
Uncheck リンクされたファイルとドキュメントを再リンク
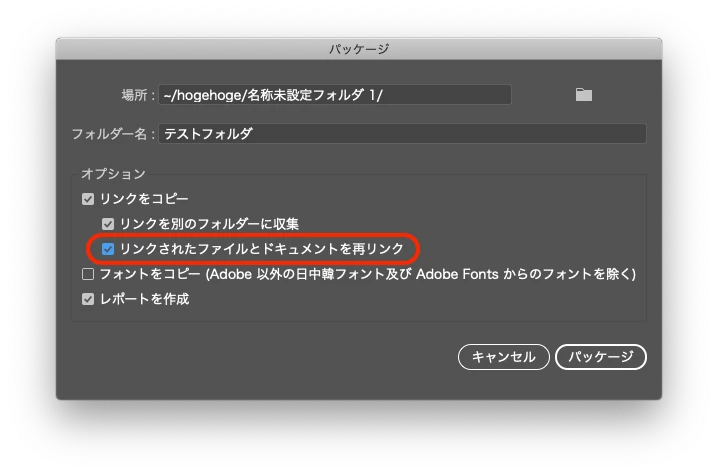(108, 249)
